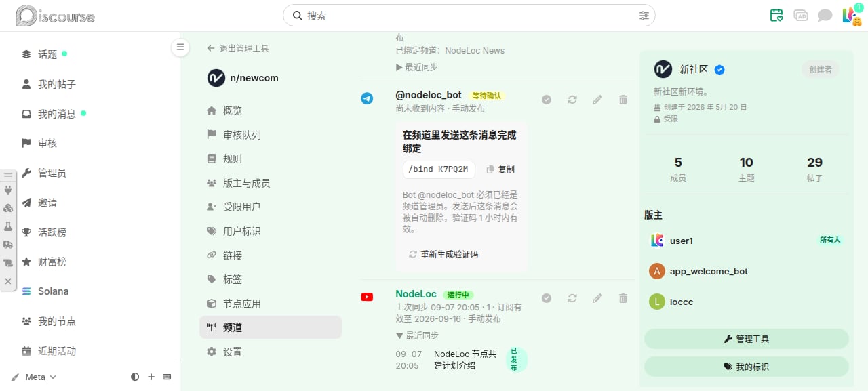This screenshot has width=868, height=391.
Task: Copy the /bind K7PQ2M command
Action: pyautogui.click(x=501, y=169)
